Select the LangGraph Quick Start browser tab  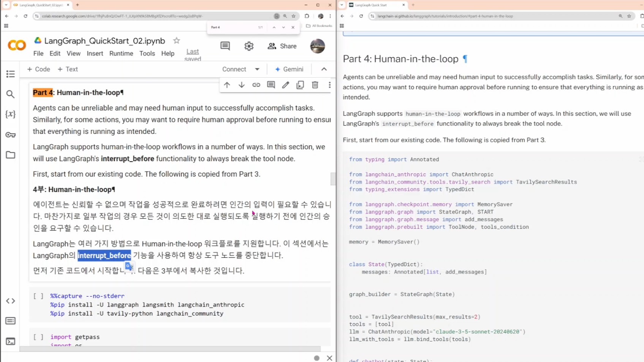coord(377,5)
